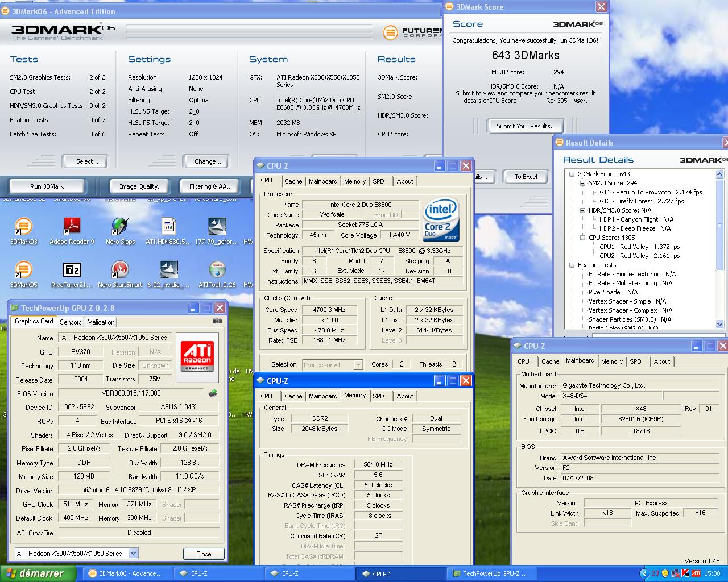Screen dimensions: 728x582
Task: Select Pixel Shader N/A row
Action: click(x=613, y=292)
